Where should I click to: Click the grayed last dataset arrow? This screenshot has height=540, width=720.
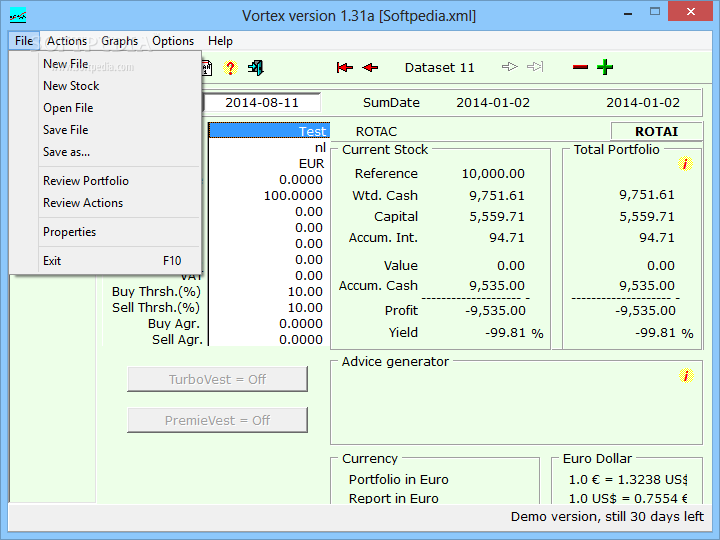pos(535,67)
